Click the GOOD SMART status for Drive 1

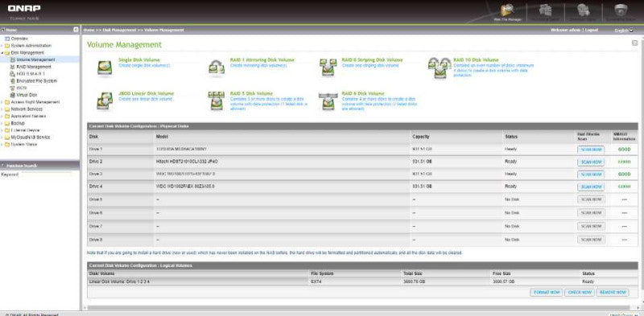click(x=624, y=150)
